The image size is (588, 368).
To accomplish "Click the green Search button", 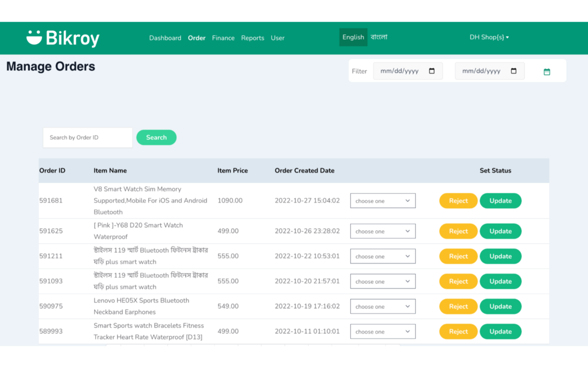I will 156,137.
